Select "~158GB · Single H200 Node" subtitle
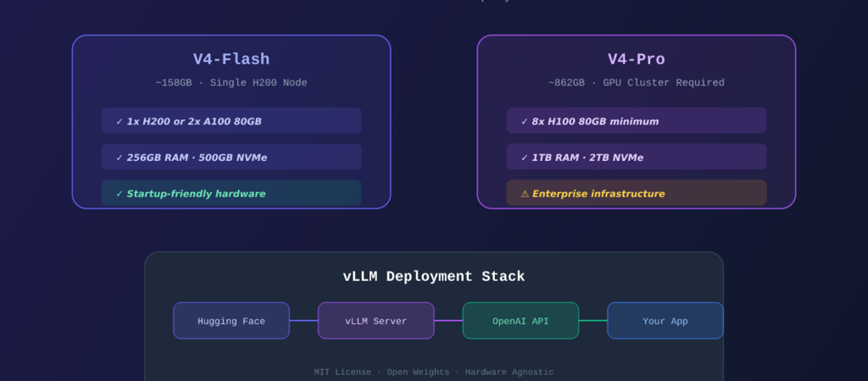868x381 pixels. [231, 83]
